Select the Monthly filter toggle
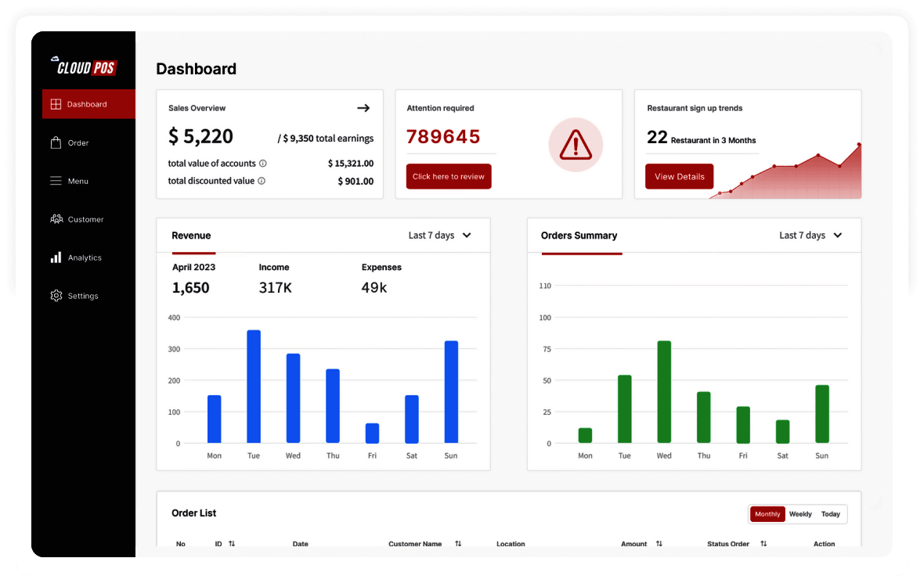This screenshot has height=576, width=924. [x=767, y=514]
